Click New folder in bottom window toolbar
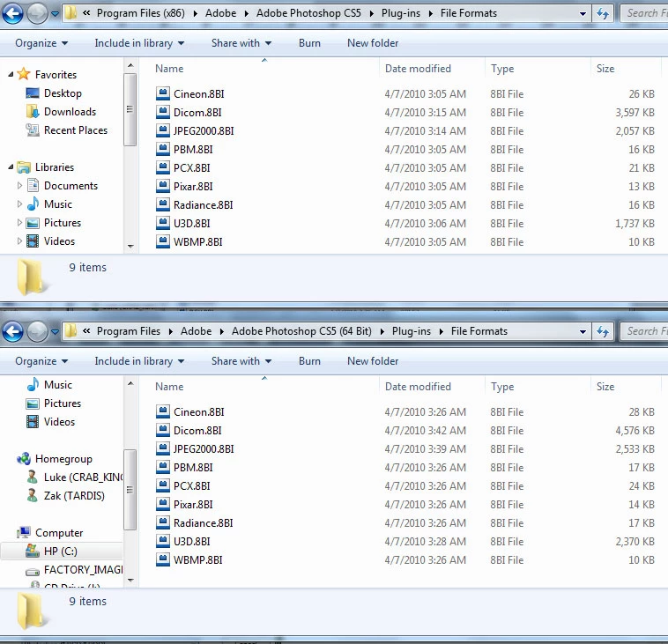This screenshot has height=644, width=668. (x=373, y=361)
